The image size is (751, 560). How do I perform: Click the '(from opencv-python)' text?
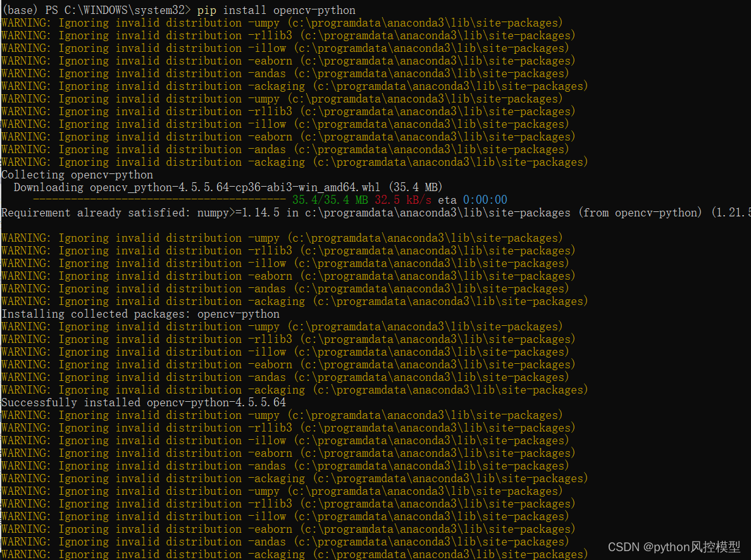pyautogui.click(x=640, y=213)
